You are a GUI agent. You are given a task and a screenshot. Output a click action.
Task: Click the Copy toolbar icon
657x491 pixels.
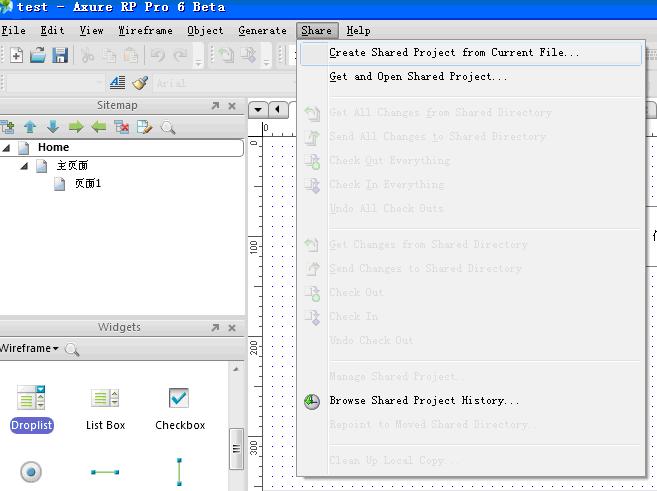click(109, 56)
